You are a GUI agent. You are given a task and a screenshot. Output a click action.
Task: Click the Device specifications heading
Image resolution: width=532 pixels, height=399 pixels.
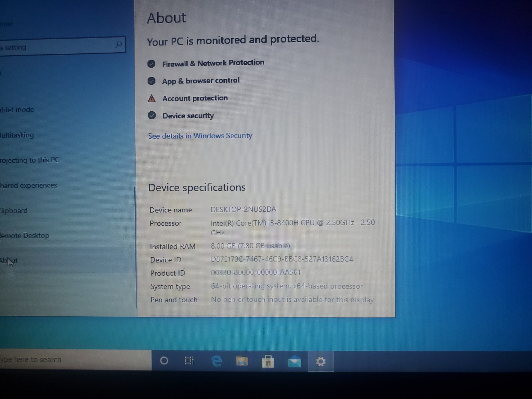[197, 188]
